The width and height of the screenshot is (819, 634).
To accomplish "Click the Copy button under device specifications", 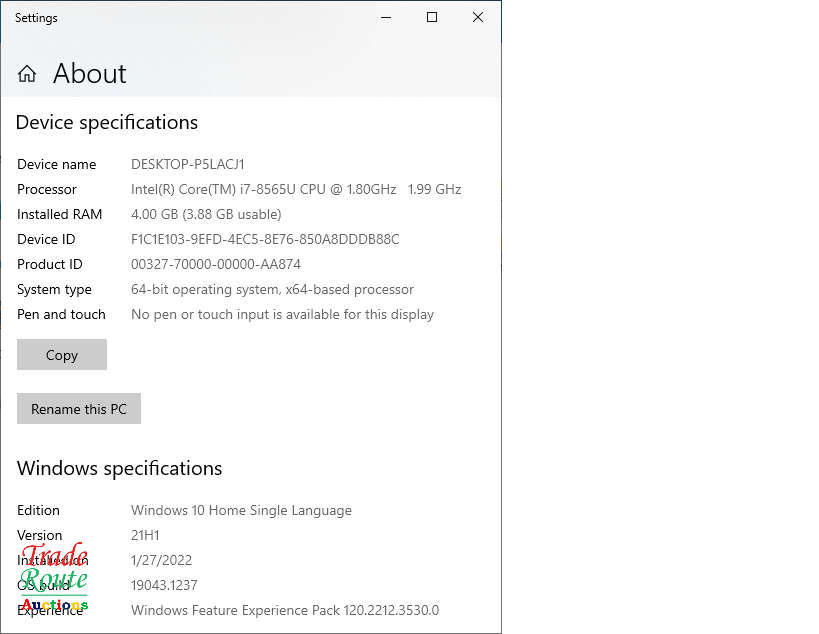I will pyautogui.click(x=61, y=354).
